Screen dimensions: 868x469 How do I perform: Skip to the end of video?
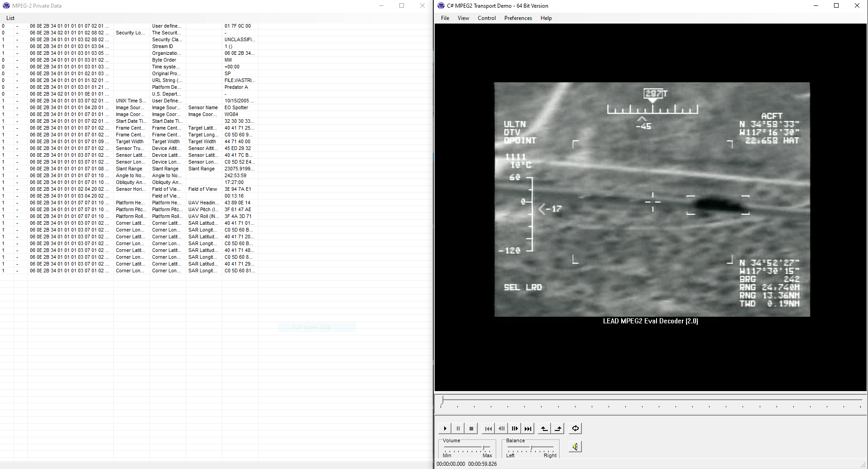[528, 428]
